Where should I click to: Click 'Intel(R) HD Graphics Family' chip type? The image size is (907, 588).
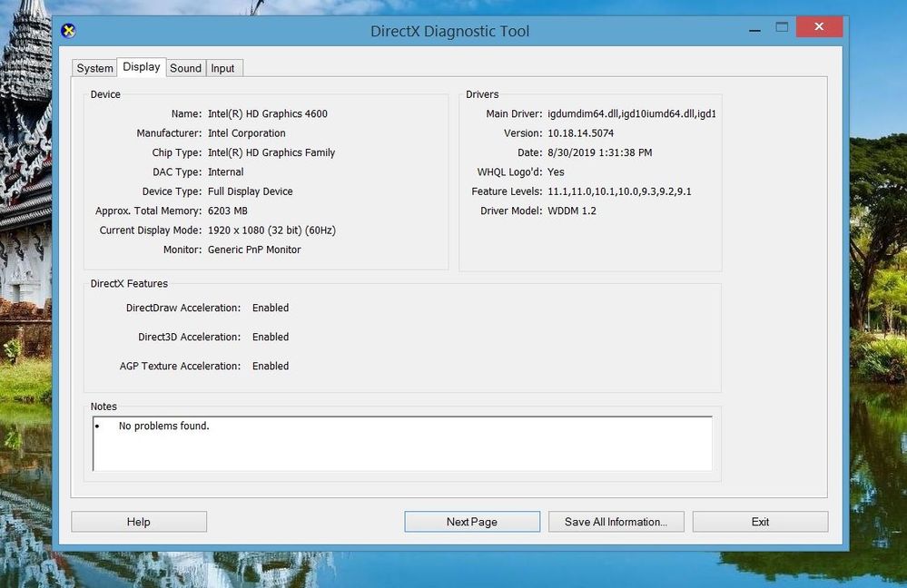tap(271, 152)
